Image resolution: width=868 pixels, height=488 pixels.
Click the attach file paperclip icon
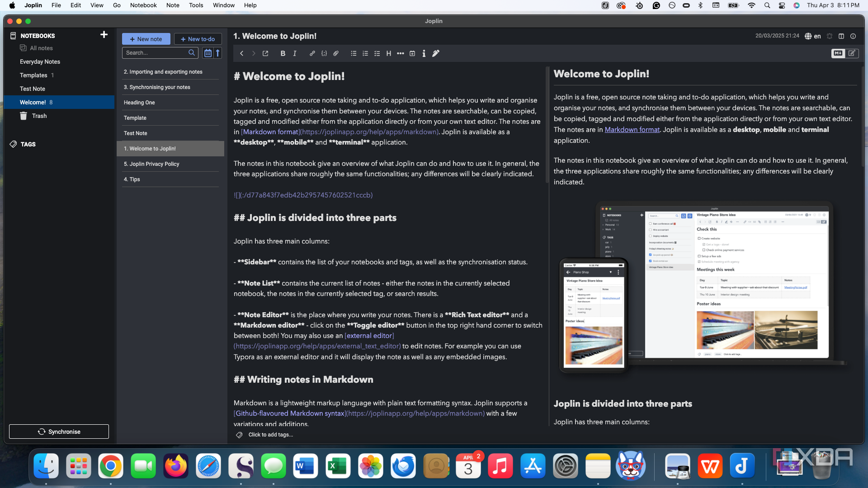point(336,53)
